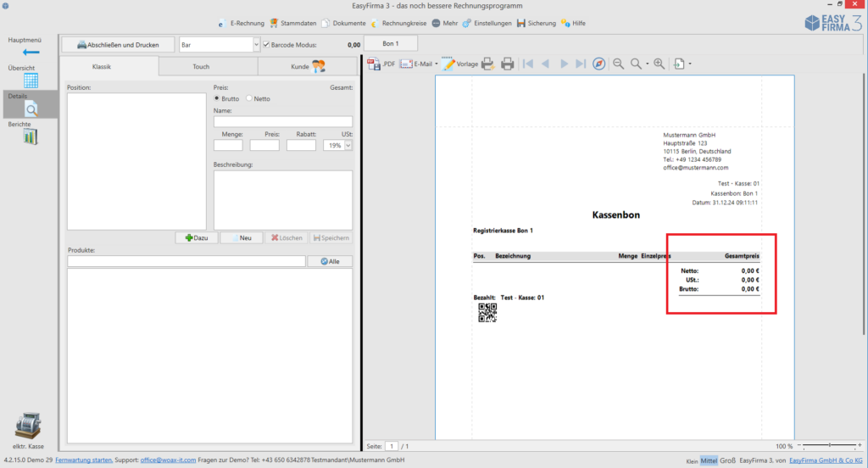Open the Stammdaten menu
This screenshot has width=868, height=468.
tap(292, 23)
